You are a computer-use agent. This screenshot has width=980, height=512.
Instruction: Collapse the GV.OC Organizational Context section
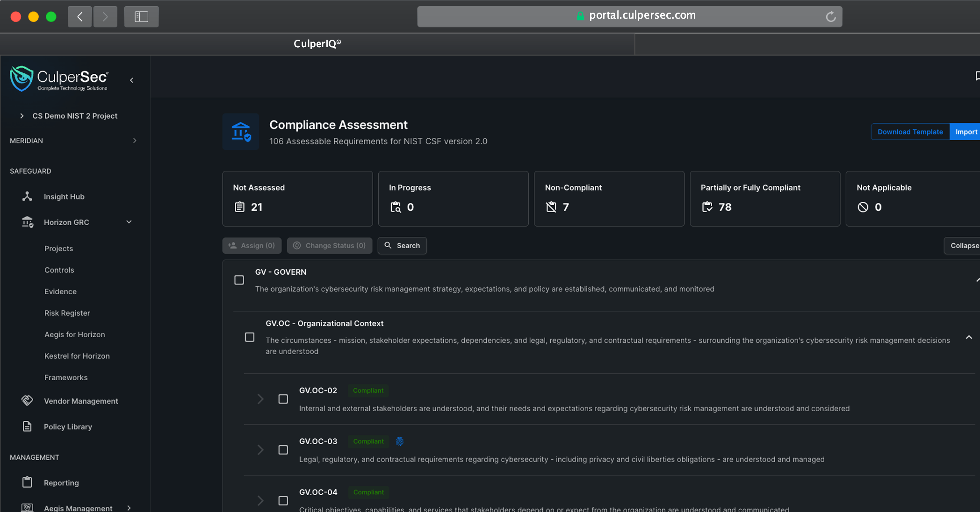click(x=969, y=337)
